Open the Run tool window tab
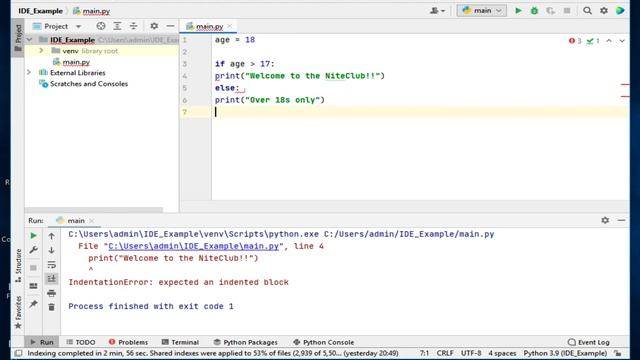The height and width of the screenshot is (360, 640). pyautogui.click(x=42, y=342)
